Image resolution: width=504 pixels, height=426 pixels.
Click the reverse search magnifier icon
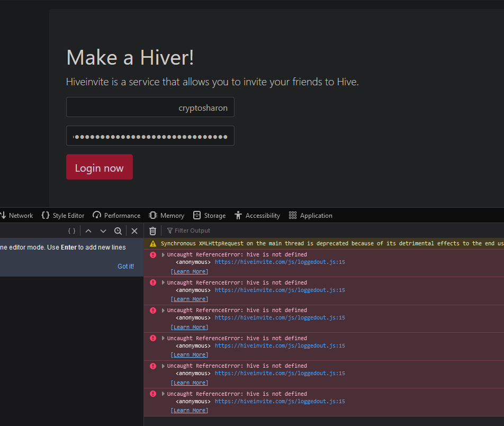[118, 230]
